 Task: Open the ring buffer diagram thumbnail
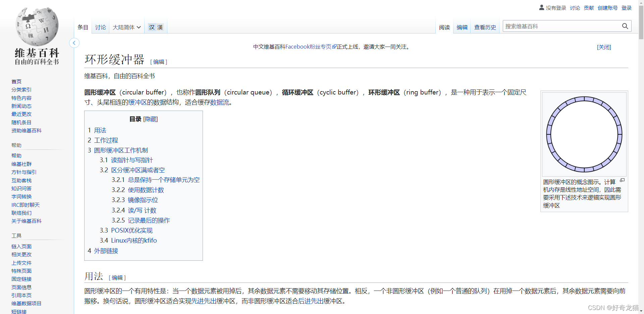point(584,134)
